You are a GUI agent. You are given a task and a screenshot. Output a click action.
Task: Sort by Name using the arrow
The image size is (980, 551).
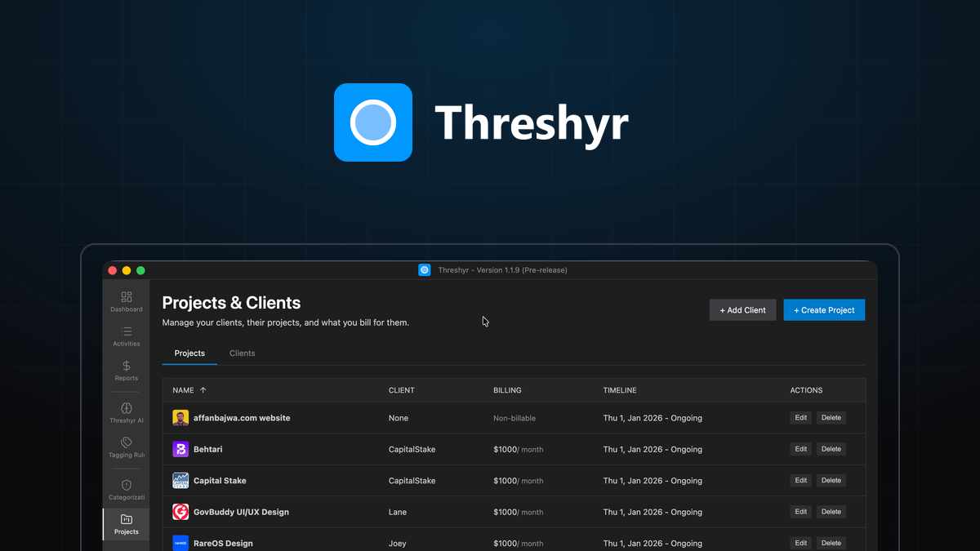pyautogui.click(x=203, y=390)
